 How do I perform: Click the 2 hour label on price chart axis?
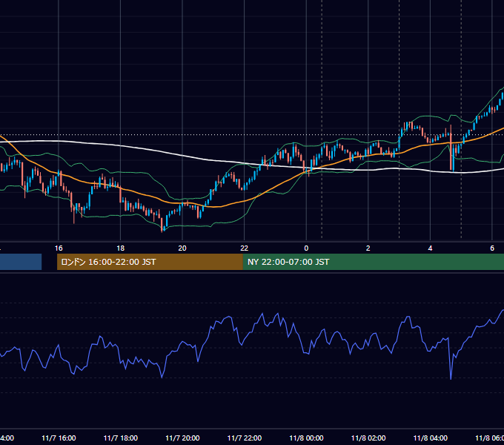[x=368, y=248]
